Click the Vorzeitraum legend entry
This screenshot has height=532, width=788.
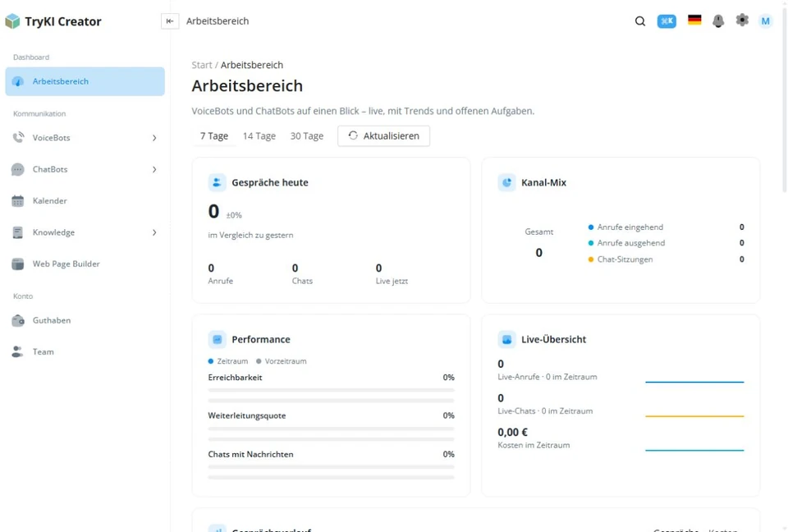tap(282, 361)
